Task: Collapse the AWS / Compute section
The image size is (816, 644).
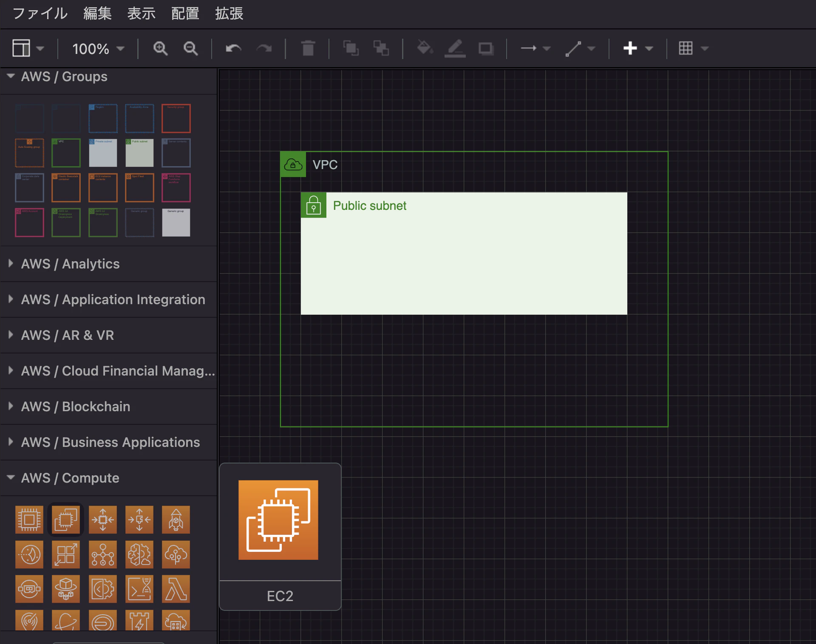Action: 108,478
